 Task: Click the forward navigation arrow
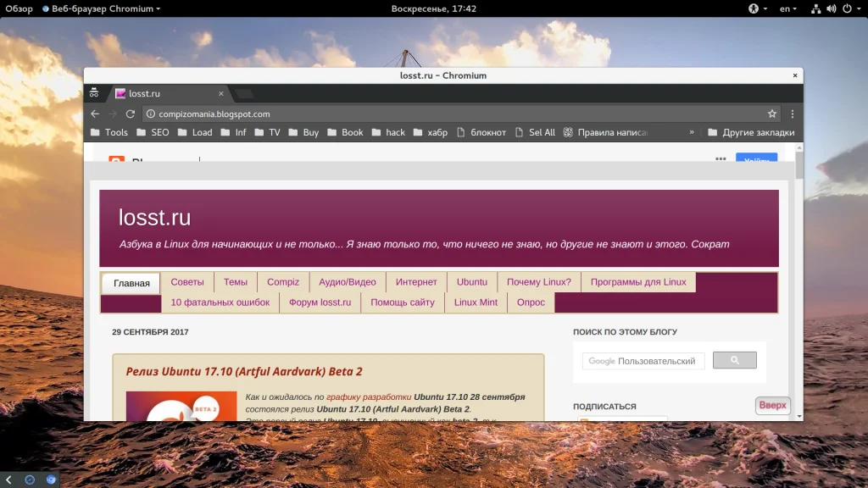pos(113,114)
